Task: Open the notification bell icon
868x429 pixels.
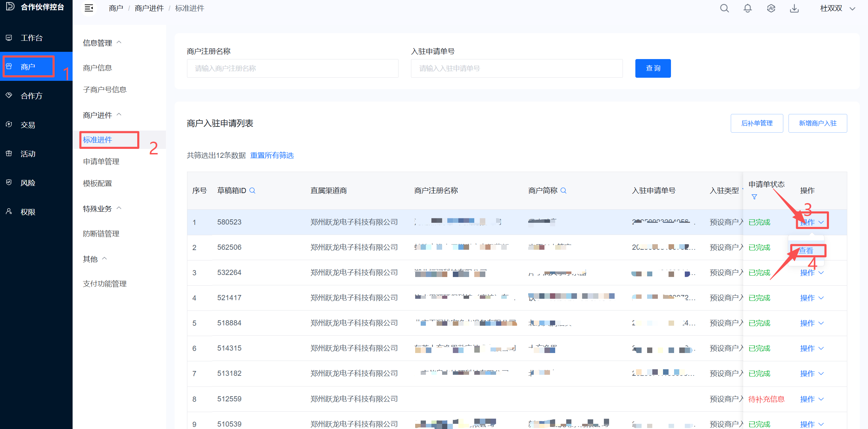Action: tap(747, 8)
